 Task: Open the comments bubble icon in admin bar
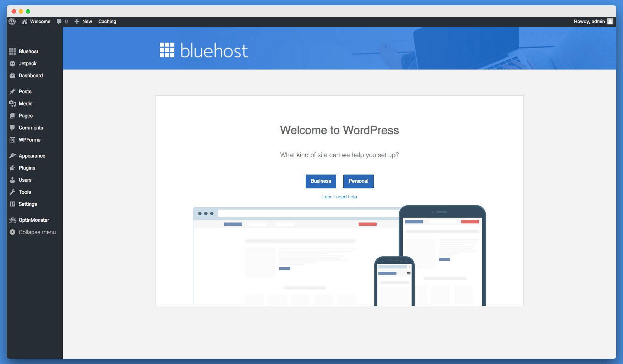pyautogui.click(x=59, y=22)
